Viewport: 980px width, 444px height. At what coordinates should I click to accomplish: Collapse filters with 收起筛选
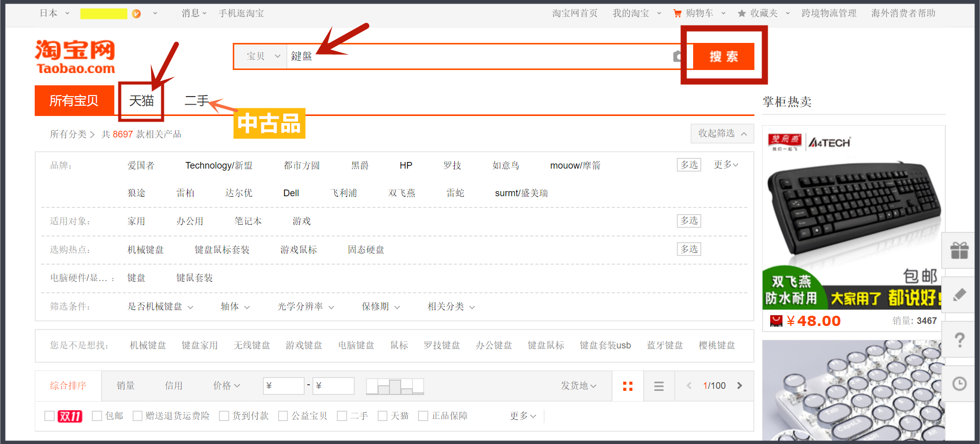point(722,133)
